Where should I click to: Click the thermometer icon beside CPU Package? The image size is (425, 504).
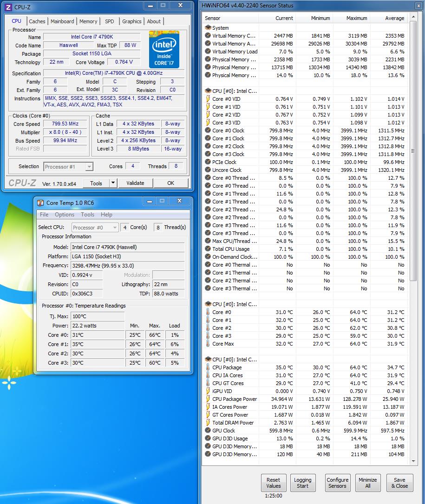208,367
